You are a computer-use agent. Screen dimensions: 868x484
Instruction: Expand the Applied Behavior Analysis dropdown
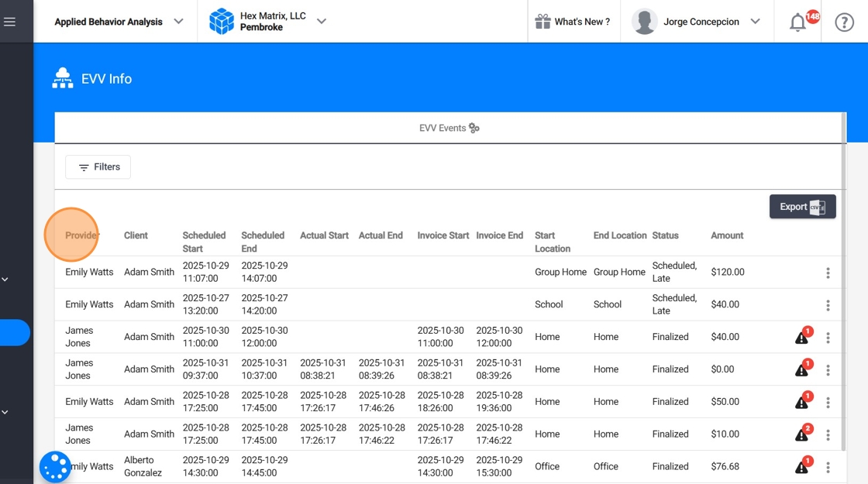pos(178,22)
